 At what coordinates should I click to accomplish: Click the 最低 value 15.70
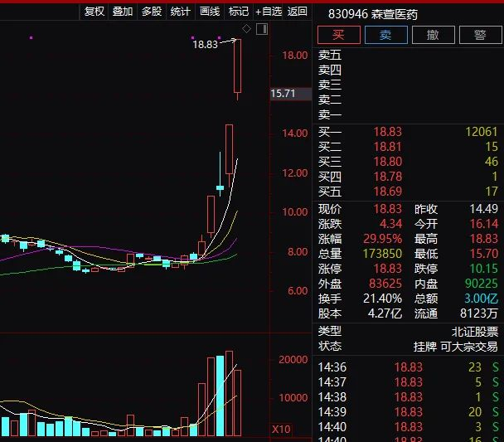pyautogui.click(x=484, y=254)
